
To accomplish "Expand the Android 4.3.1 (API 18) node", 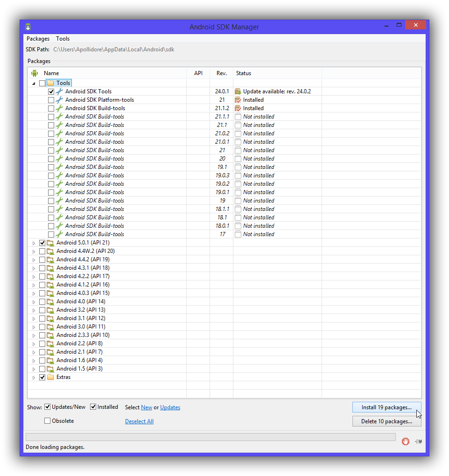I will 34,268.
